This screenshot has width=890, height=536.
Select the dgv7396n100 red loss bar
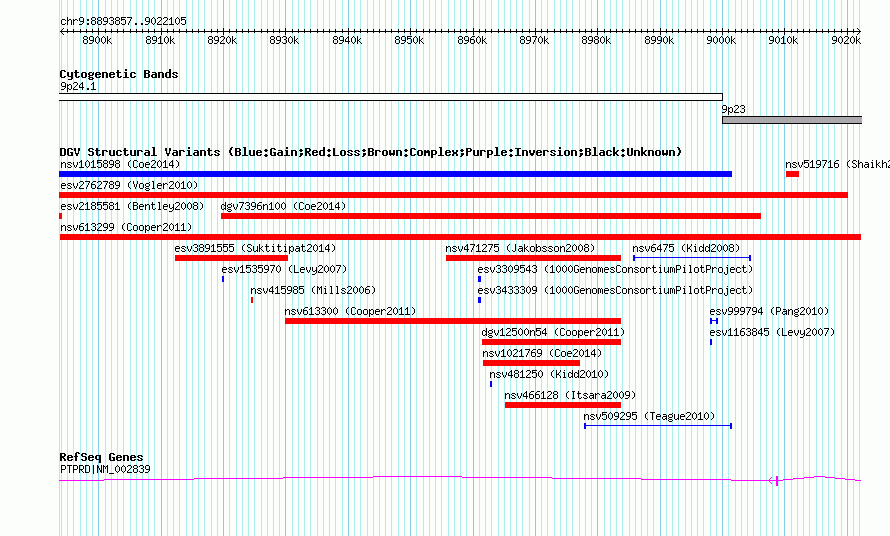[490, 216]
